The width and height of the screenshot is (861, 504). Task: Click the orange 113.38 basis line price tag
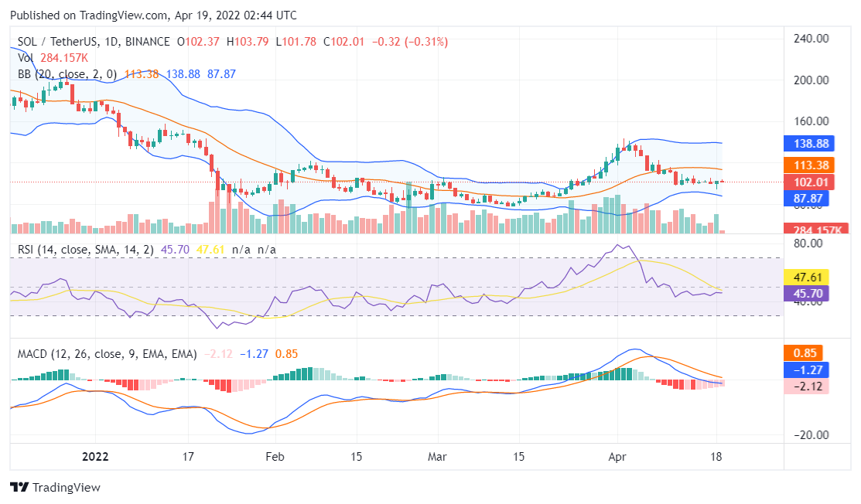(x=810, y=164)
